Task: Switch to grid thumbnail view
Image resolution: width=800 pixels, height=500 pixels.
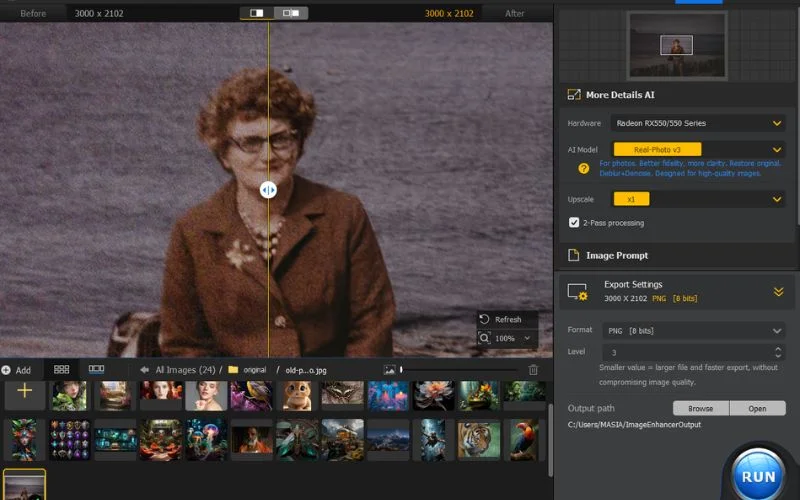Action: point(61,369)
